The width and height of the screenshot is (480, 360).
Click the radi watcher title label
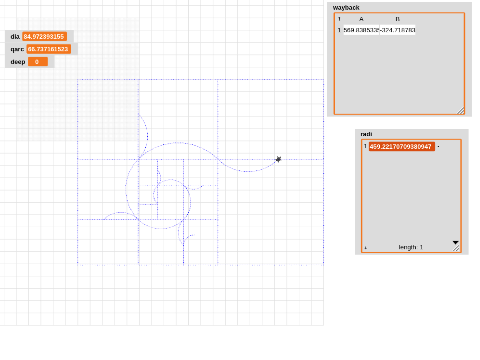[x=366, y=134]
